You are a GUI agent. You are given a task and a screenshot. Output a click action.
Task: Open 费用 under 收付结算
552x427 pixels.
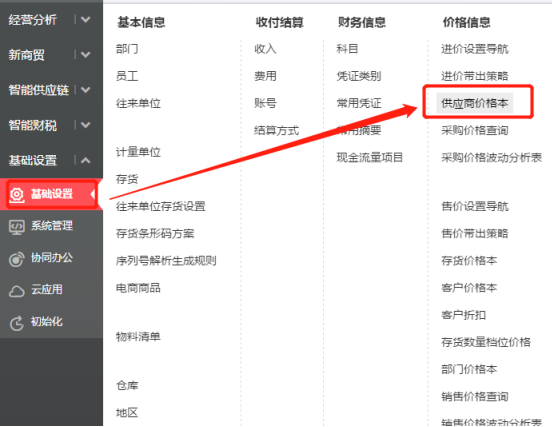[265, 76]
